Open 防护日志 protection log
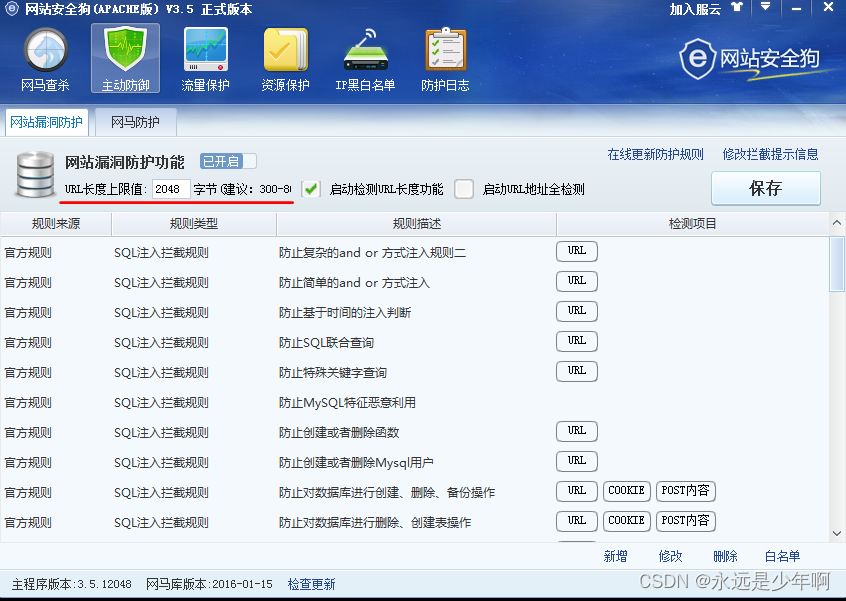 [445, 59]
